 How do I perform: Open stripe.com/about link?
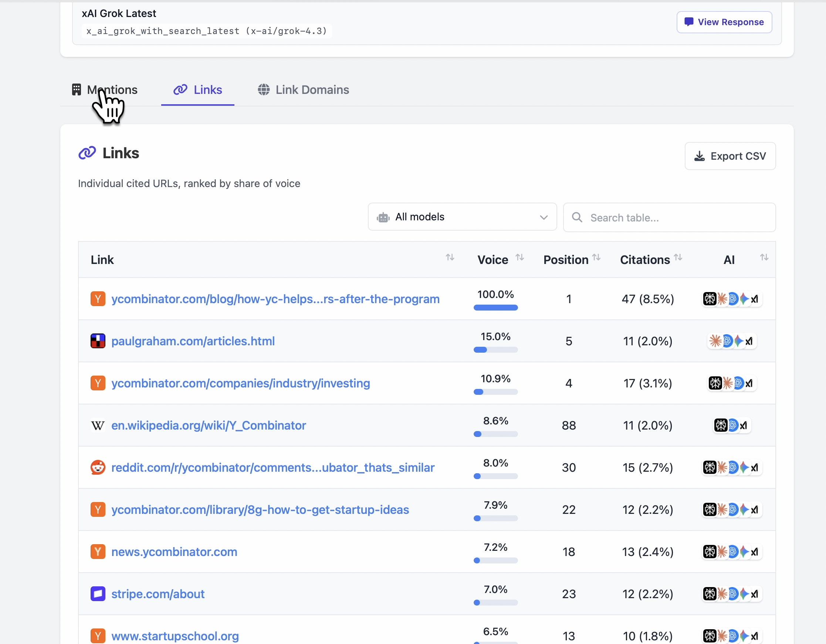[x=158, y=594]
